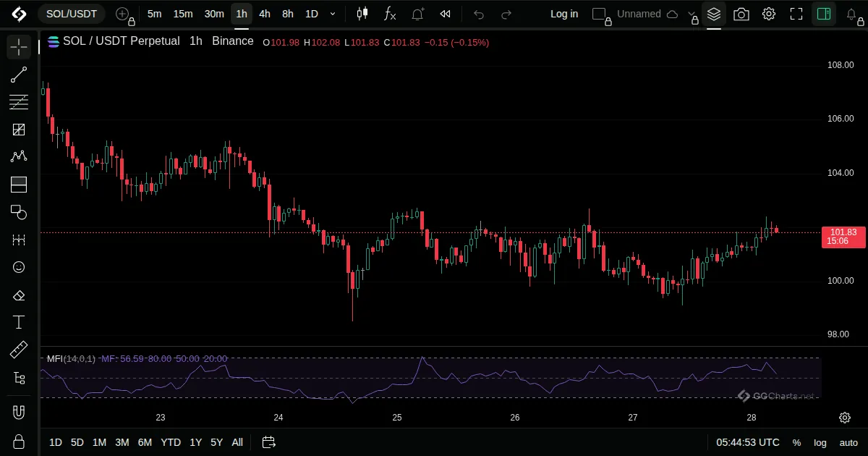Switch to 15m timeframe

[x=183, y=14]
